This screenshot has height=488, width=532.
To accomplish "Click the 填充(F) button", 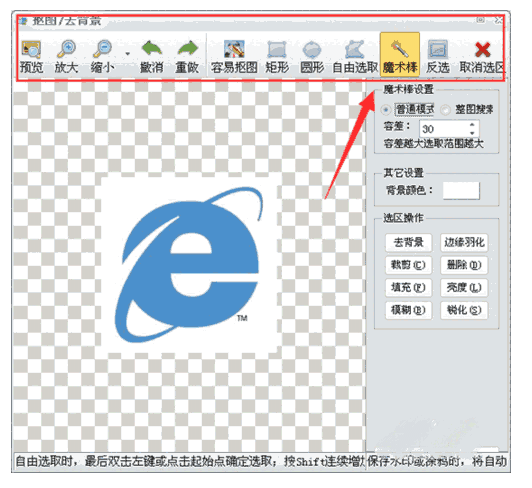I will click(408, 288).
